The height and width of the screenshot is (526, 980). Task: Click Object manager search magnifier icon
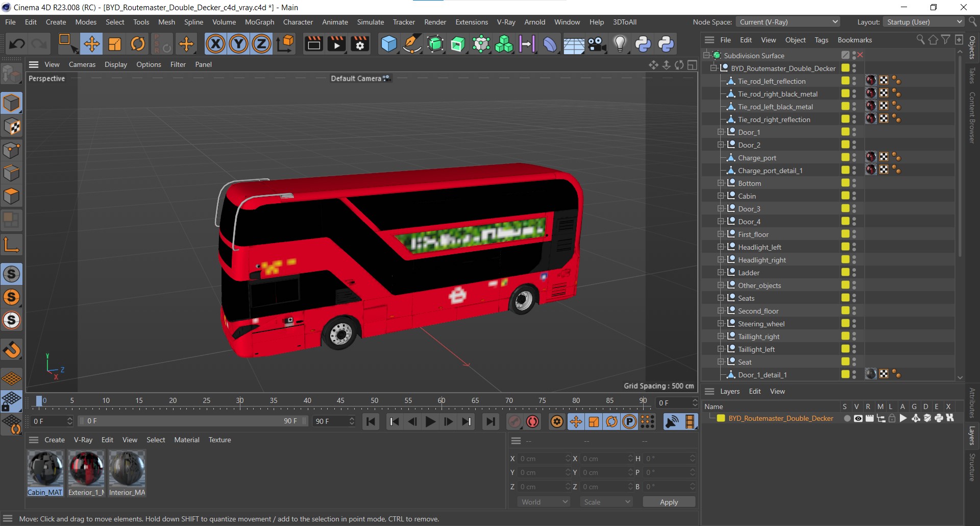(x=920, y=40)
